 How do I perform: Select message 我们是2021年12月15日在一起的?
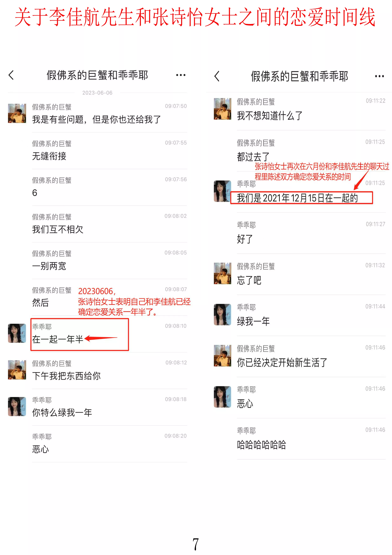click(x=297, y=198)
